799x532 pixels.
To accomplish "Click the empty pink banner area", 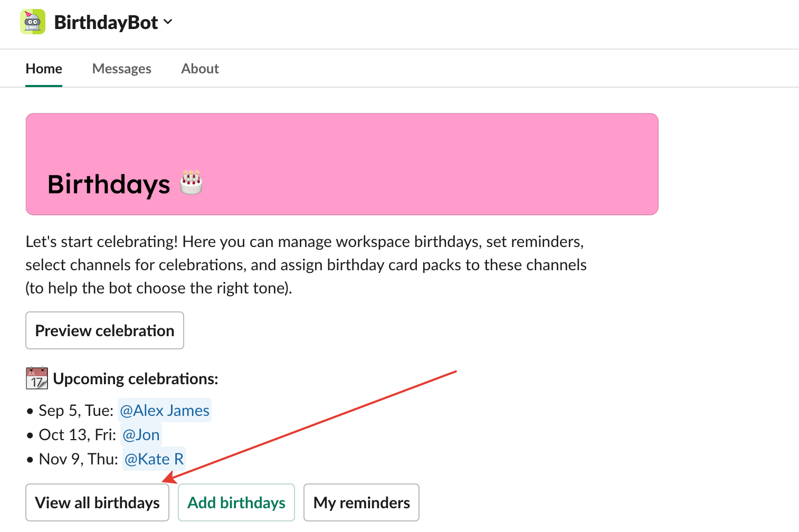I will pos(422,158).
